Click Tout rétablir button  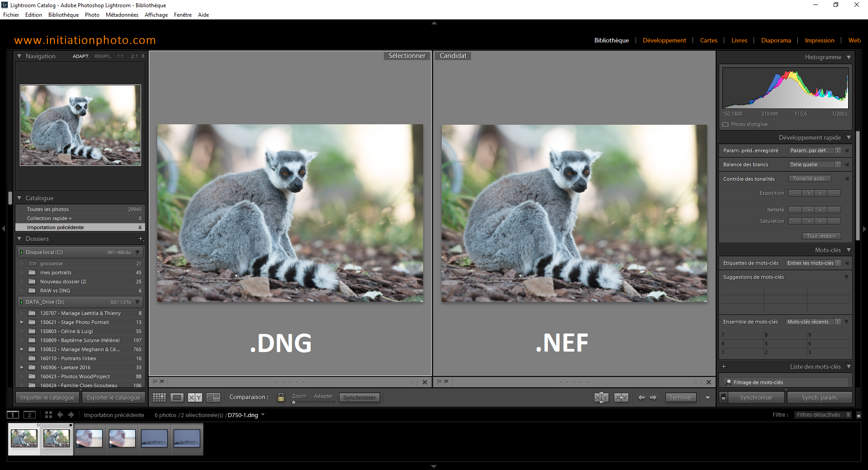[x=821, y=236]
